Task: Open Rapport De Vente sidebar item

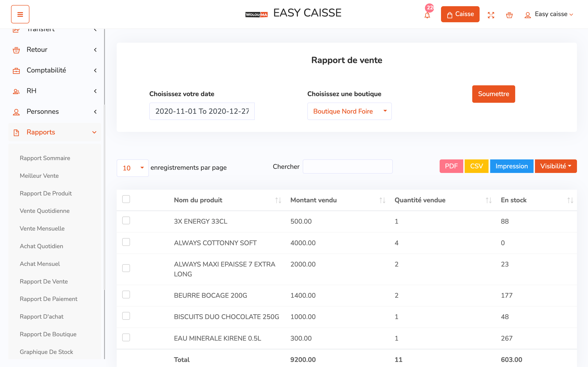Action: point(44,281)
